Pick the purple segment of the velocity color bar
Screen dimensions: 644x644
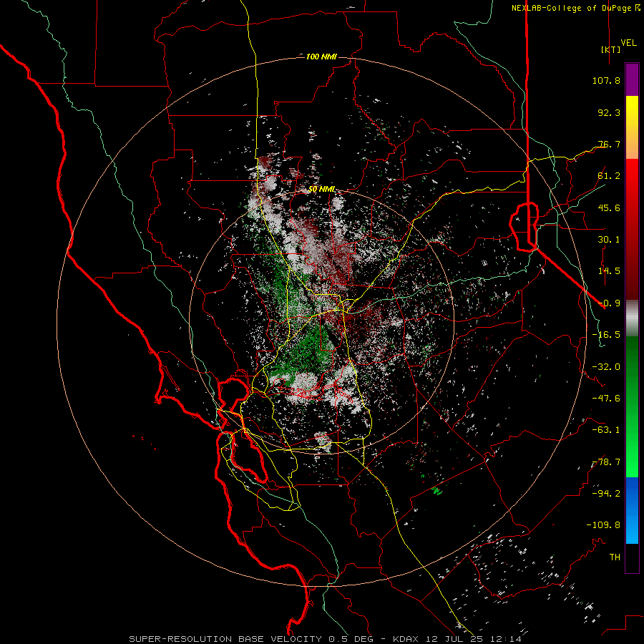(632, 79)
